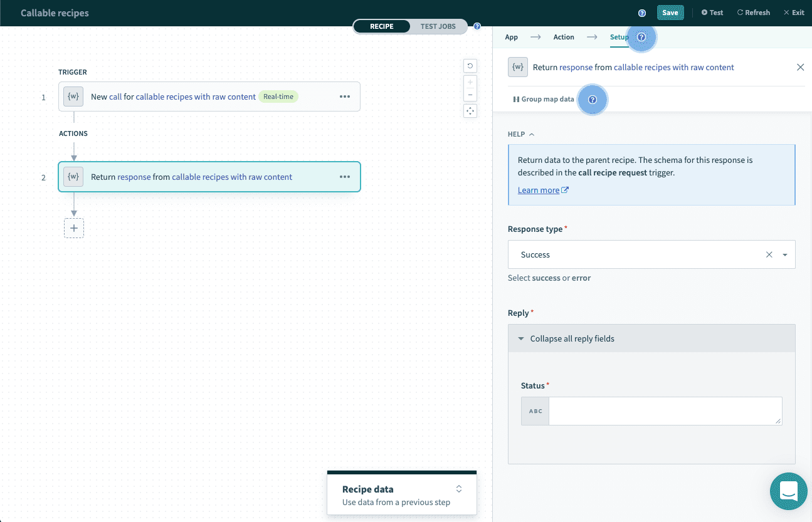
Task: Go to the Action setup tab
Action: pyautogui.click(x=563, y=37)
